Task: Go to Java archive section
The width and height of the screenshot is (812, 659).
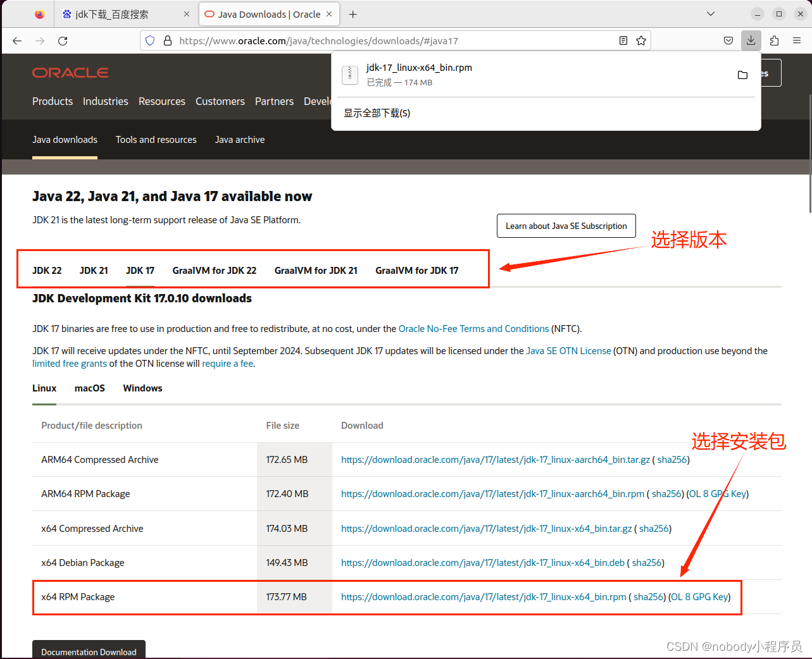Action: [x=240, y=140]
